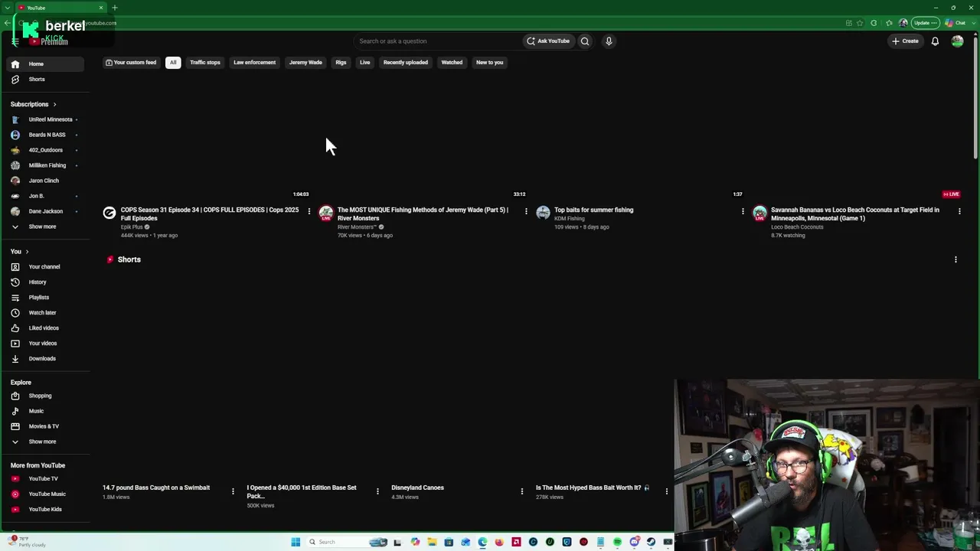Viewport: 980px width, 551px height.
Task: Open YouTube Music
Action: point(46,494)
